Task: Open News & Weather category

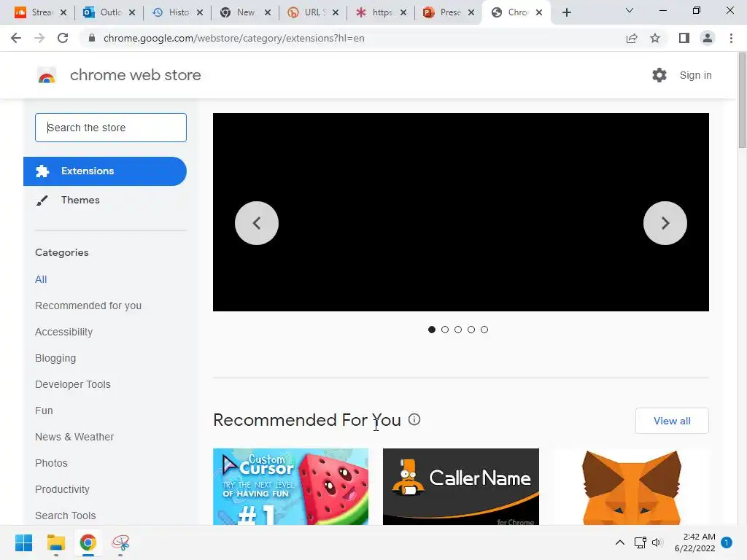Action: (74, 437)
